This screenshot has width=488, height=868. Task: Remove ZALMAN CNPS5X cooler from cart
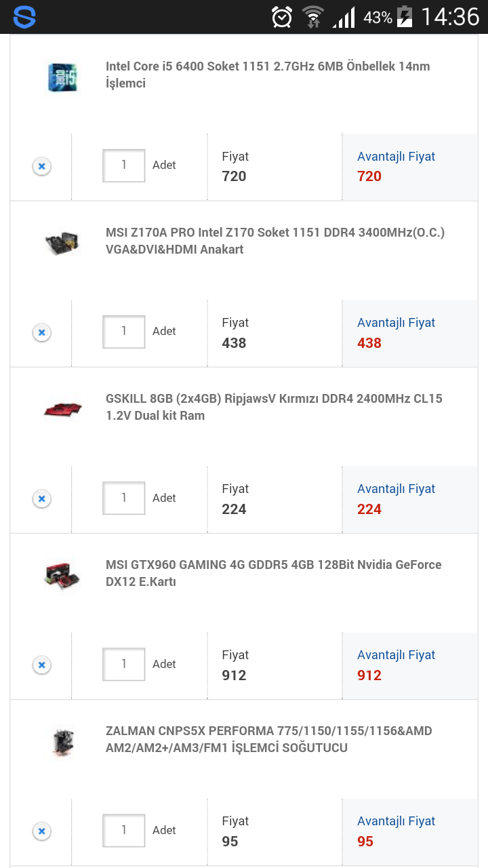pos(41,831)
